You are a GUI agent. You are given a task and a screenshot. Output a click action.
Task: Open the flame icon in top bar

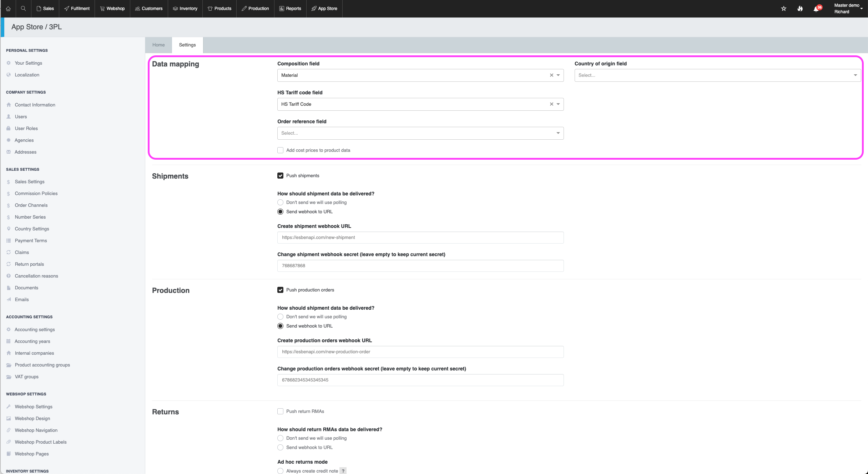[800, 9]
